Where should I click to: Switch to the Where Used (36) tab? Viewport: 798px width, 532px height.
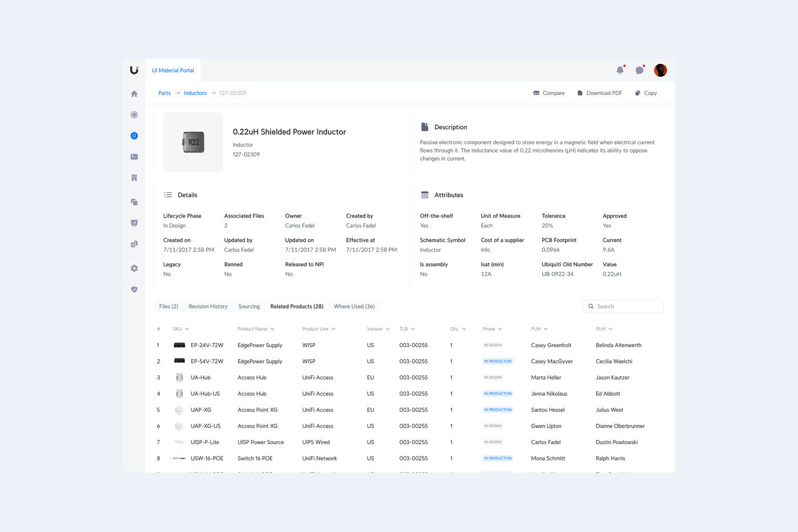pos(354,306)
